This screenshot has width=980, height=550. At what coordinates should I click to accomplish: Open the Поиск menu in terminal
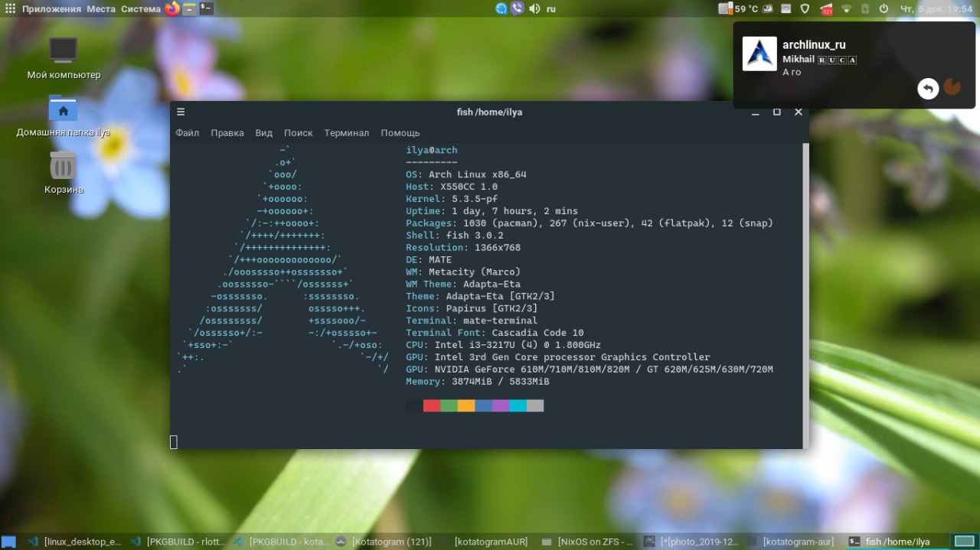coord(299,132)
